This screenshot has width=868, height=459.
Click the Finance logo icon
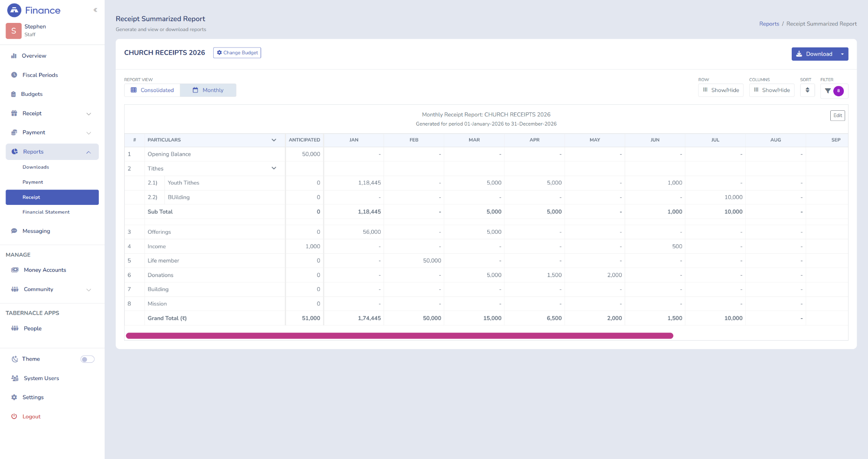(14, 10)
